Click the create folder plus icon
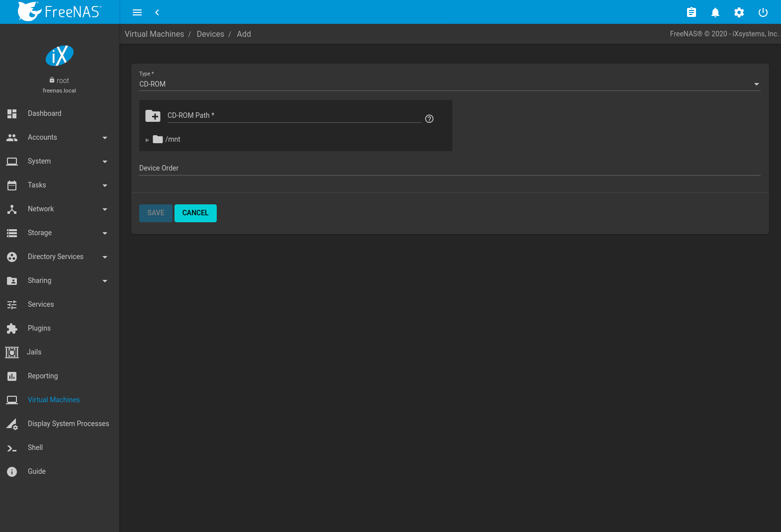Screen dimensions: 781x532 (153, 116)
